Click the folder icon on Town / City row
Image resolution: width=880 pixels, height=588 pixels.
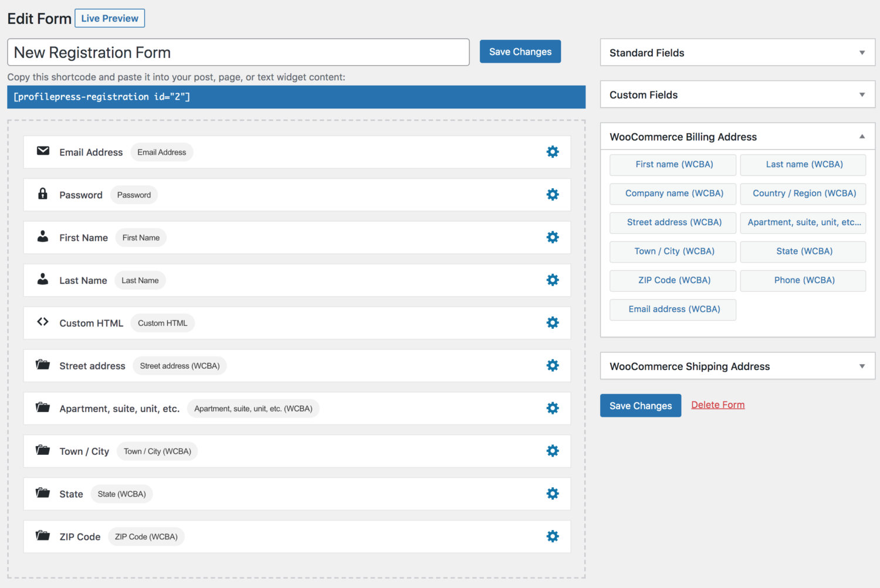pos(43,450)
